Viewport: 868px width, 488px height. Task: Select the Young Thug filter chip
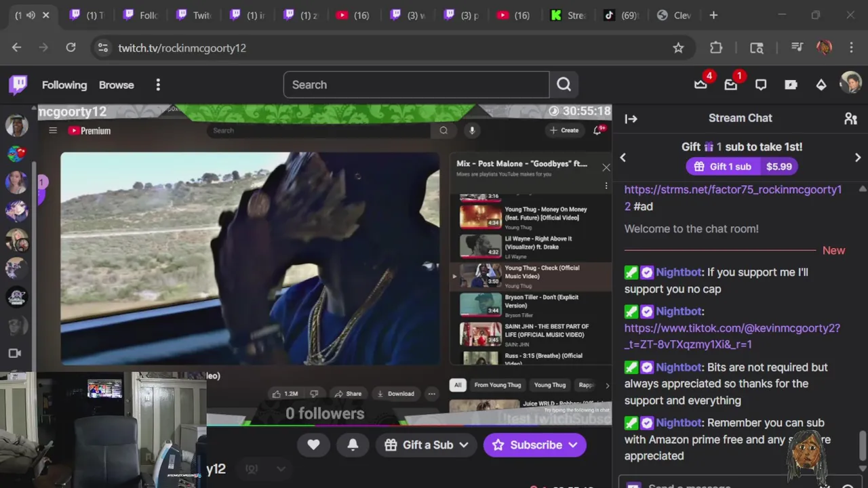(x=550, y=385)
